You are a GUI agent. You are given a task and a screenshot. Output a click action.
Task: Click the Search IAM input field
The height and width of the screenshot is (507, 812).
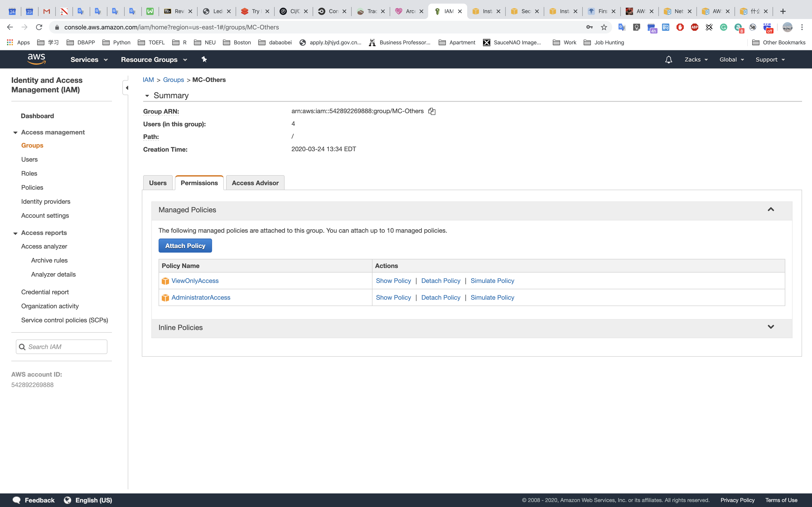coord(66,347)
